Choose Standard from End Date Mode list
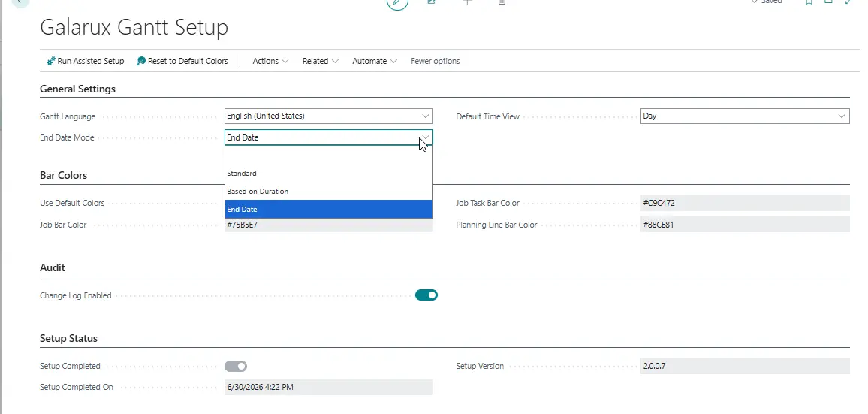Viewport: 868px width, 414px height. [x=328, y=174]
